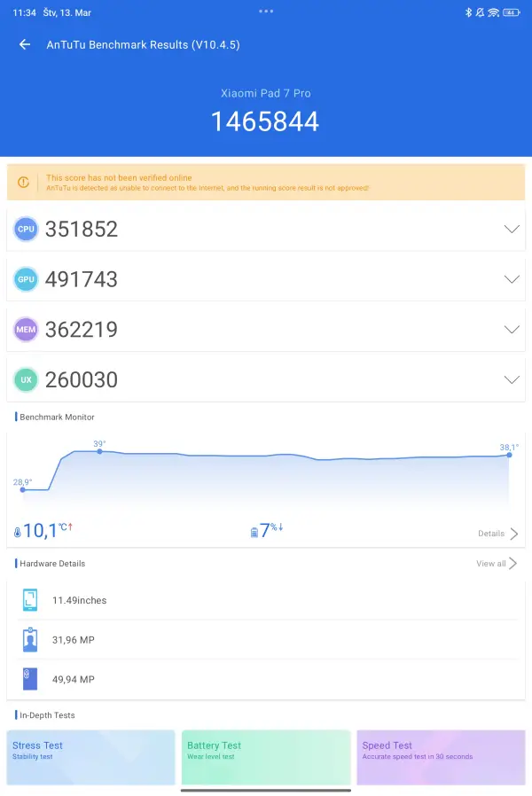Tap the back arrow icon
The width and height of the screenshot is (532, 796).
pyautogui.click(x=25, y=44)
